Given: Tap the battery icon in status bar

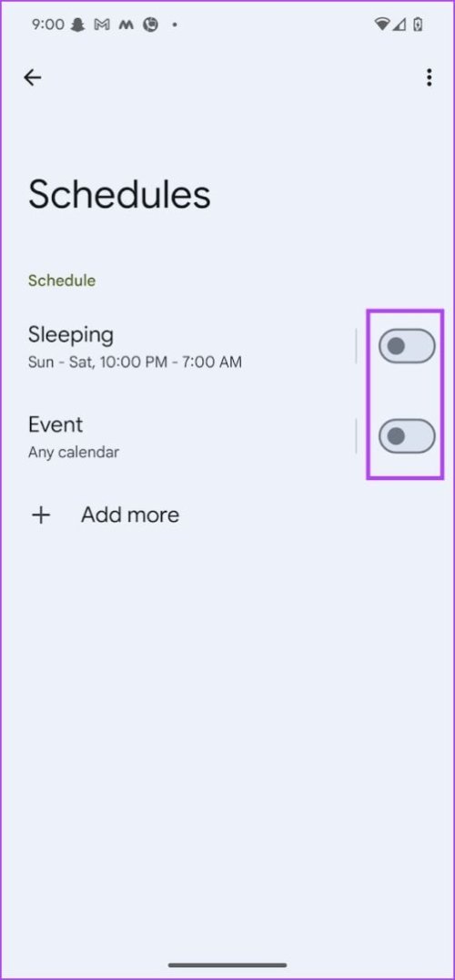Looking at the screenshot, I should click(x=419, y=25).
